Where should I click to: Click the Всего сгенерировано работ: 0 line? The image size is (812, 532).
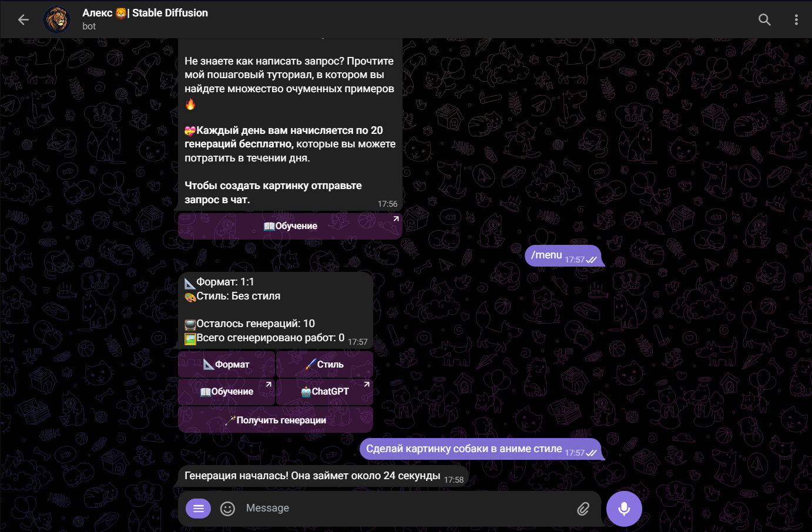click(264, 338)
